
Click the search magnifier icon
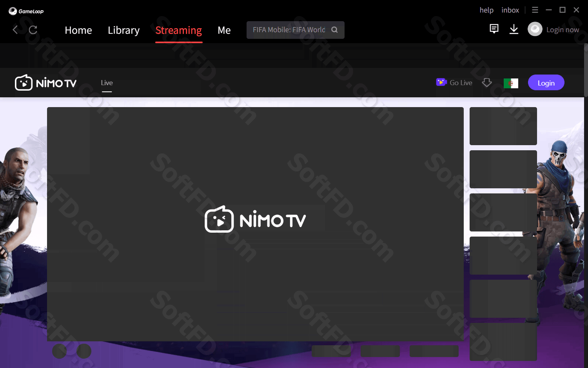[x=334, y=30]
